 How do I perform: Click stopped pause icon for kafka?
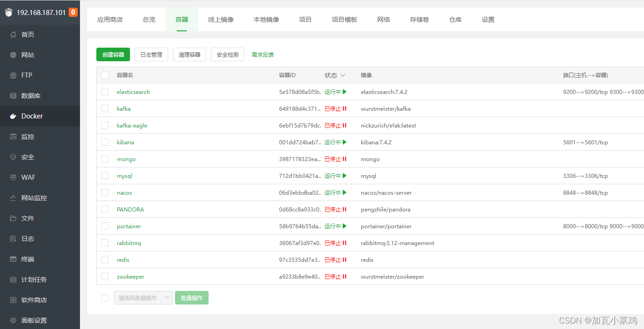pyautogui.click(x=344, y=108)
